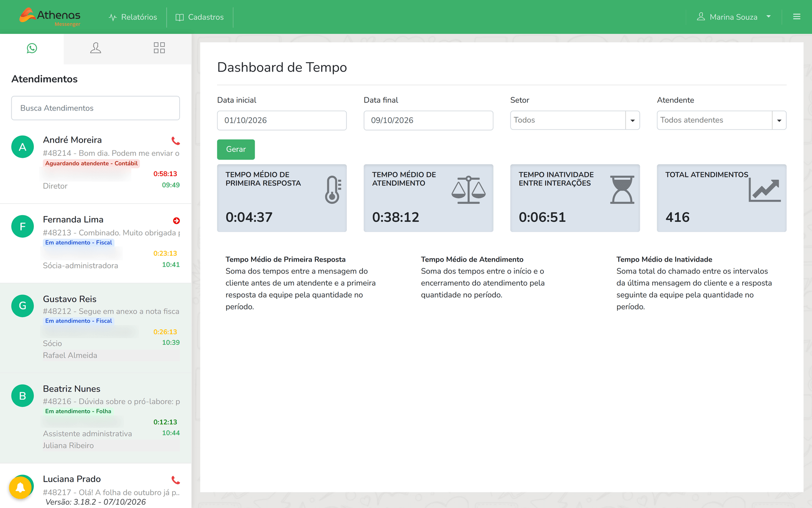The height and width of the screenshot is (508, 812).
Task: Edit the Data inicial date field
Action: click(282, 120)
